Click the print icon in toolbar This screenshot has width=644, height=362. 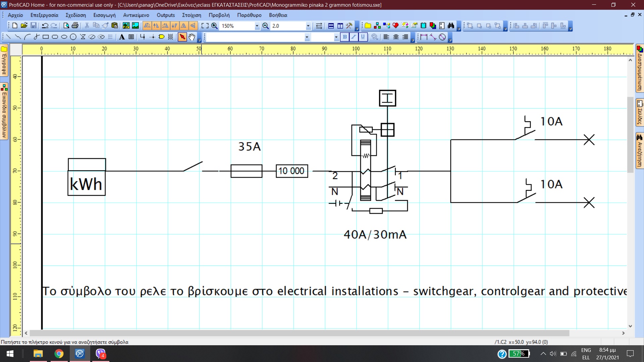pyautogui.click(x=75, y=26)
